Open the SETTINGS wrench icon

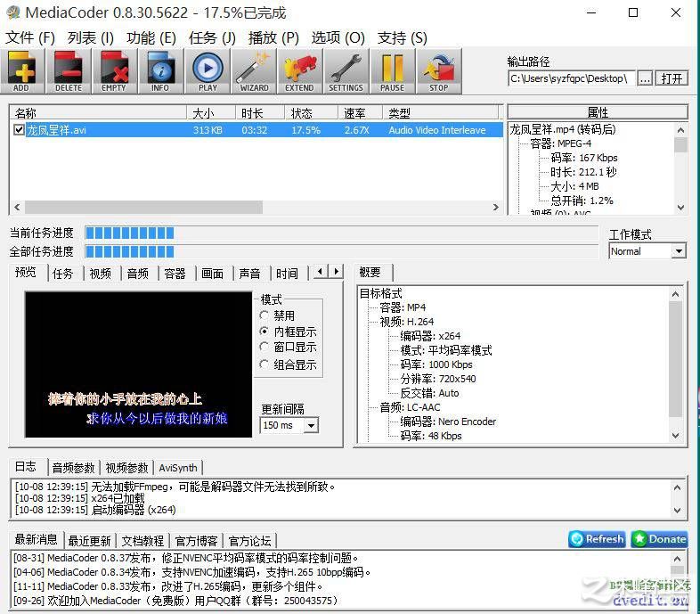(346, 71)
